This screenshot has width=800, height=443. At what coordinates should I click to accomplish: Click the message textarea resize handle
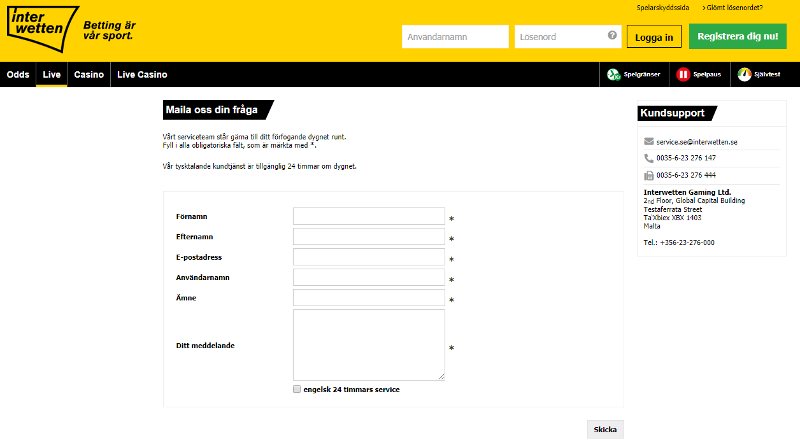click(441, 377)
